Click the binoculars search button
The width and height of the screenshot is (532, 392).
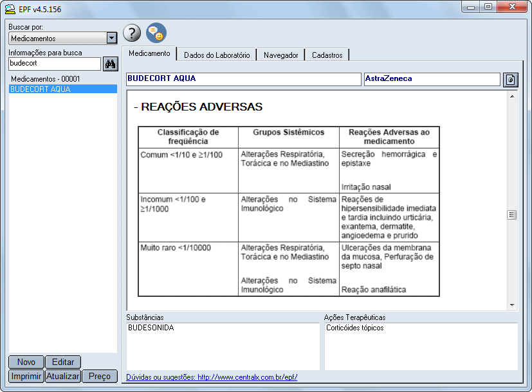[111, 64]
